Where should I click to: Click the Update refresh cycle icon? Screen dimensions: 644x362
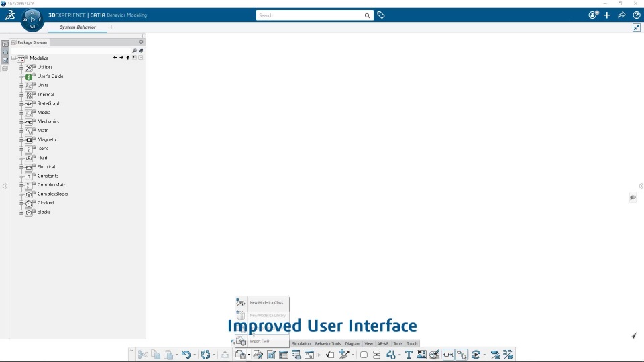(205, 355)
